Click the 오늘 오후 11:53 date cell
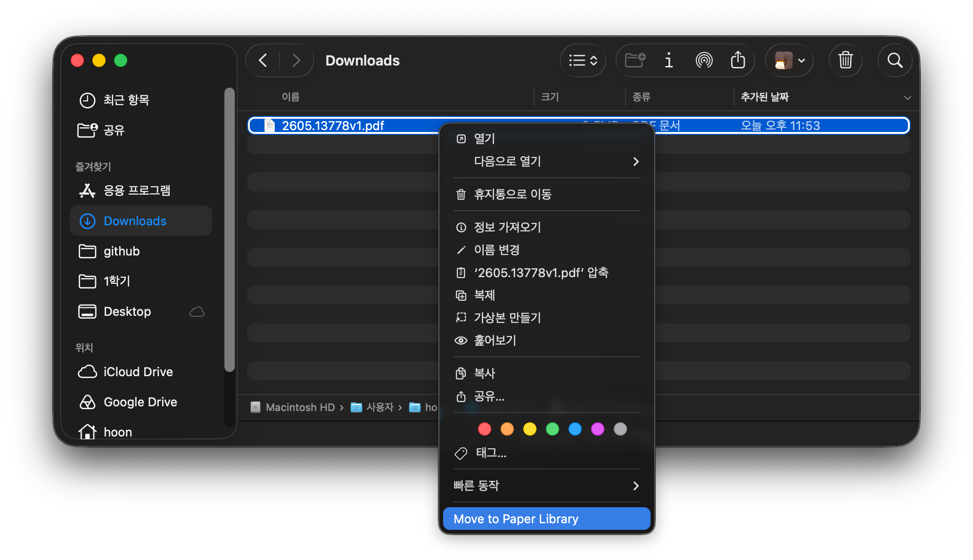This screenshot has width=973, height=560. (x=780, y=126)
